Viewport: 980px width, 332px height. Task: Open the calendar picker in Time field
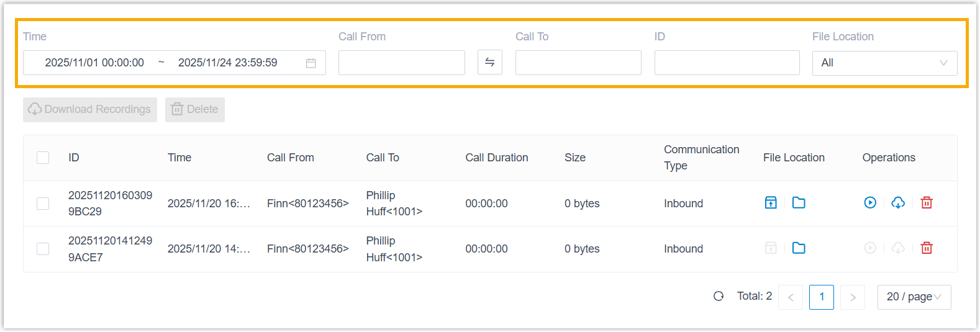coord(311,63)
